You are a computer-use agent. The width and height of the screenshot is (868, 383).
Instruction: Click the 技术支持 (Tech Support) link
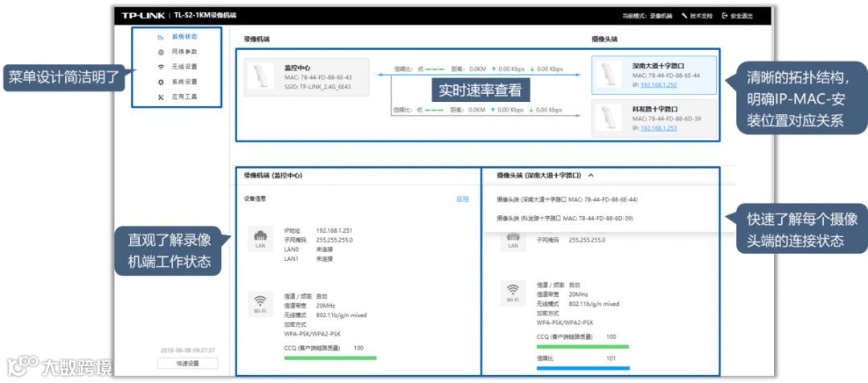tap(701, 16)
